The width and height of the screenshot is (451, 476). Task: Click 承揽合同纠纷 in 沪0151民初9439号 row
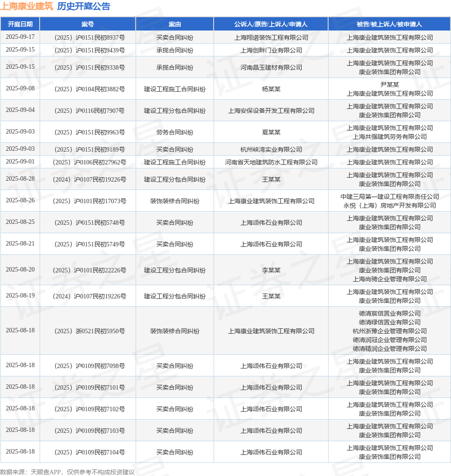175,50
